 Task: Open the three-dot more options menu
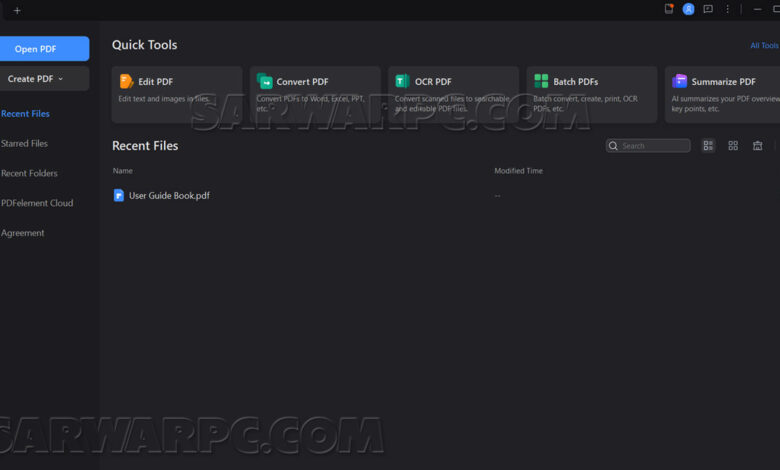[727, 9]
